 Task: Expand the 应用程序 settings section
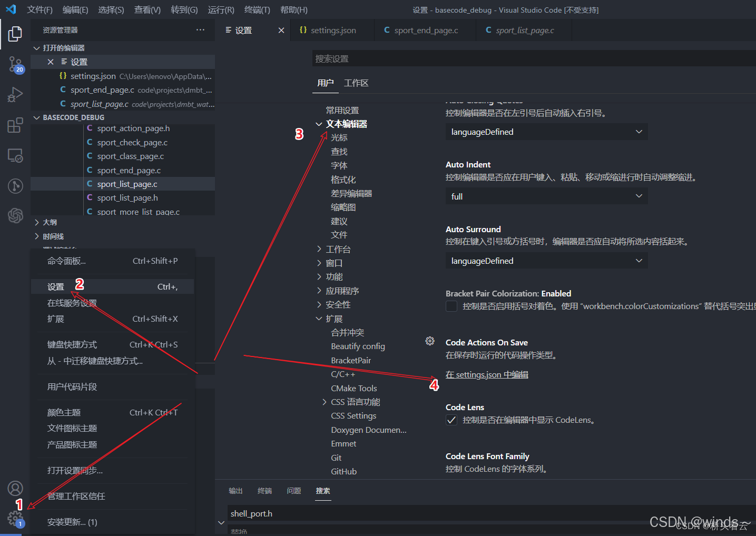pos(319,291)
